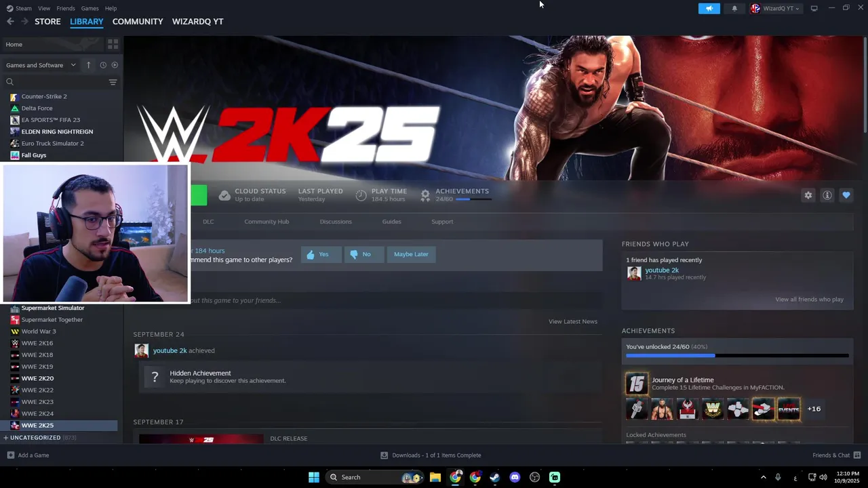Open OBS Studio from the taskbar
Screen dimensions: 868x488
(534, 477)
